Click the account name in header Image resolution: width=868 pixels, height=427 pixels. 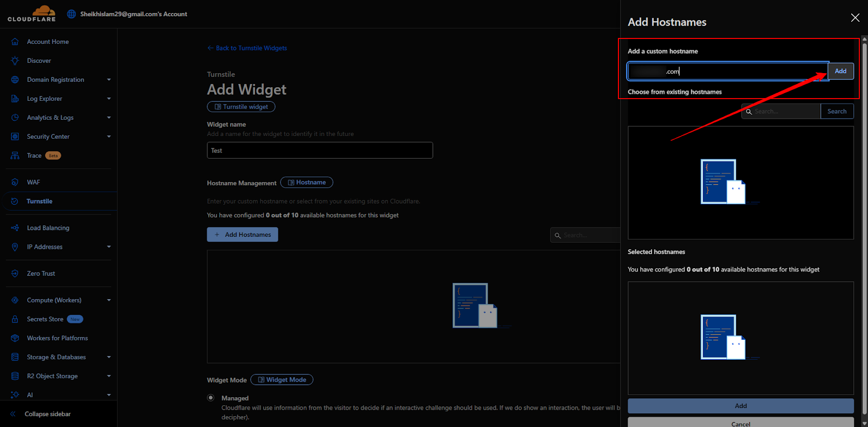[x=133, y=14]
